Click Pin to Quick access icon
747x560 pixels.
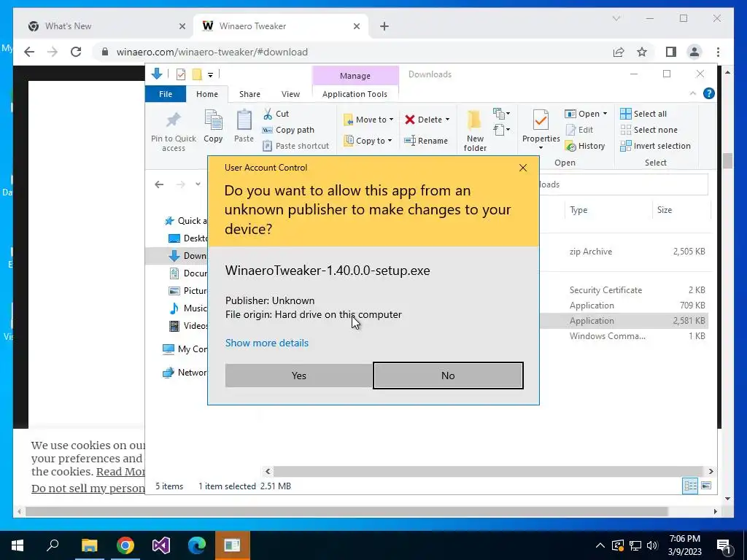pyautogui.click(x=174, y=120)
